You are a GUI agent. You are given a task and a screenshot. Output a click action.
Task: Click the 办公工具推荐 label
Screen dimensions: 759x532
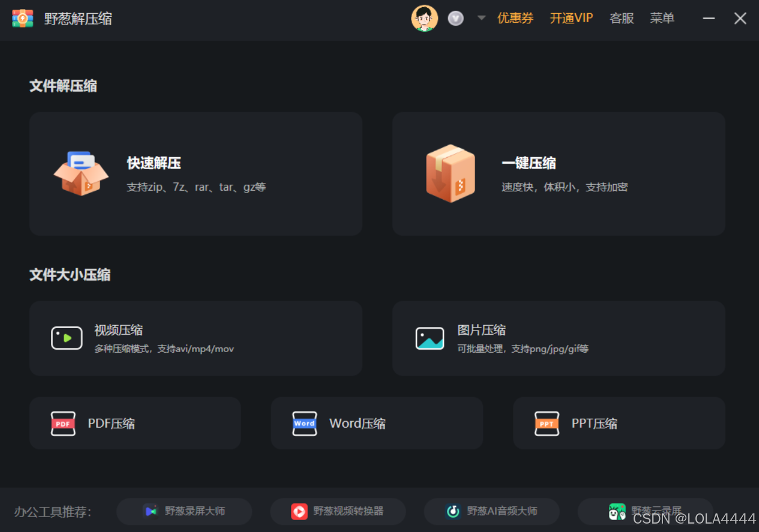click(x=53, y=512)
